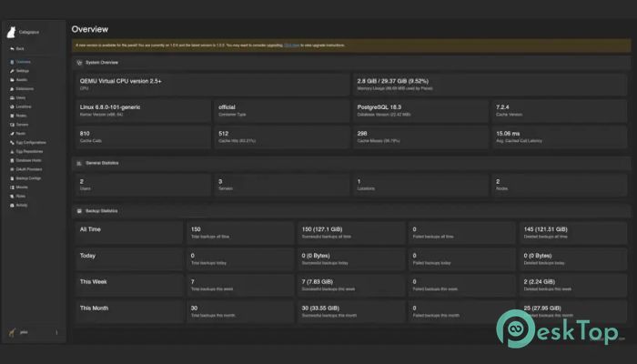Click the 1 Locations statistic card
637x364 pixels.
(x=420, y=185)
